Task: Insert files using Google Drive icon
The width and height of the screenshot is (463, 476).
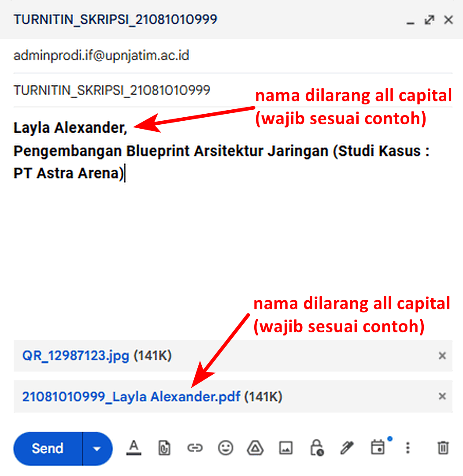Action: (255, 448)
